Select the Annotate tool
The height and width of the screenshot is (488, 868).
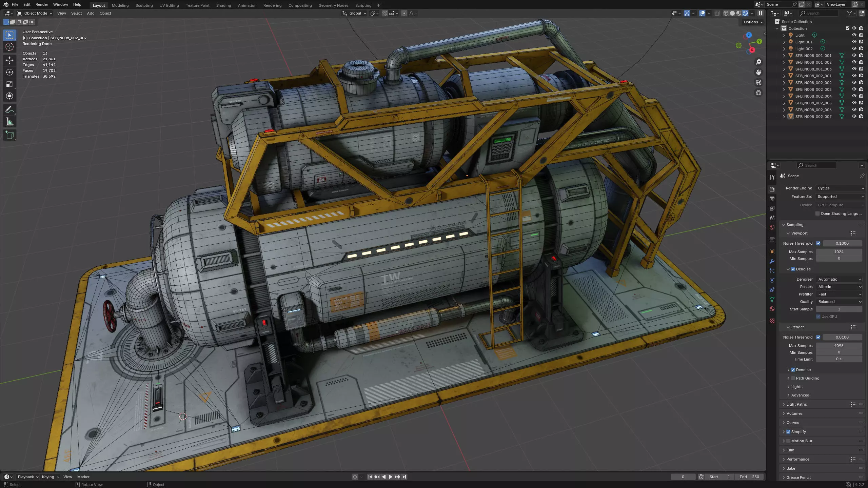(x=9, y=109)
